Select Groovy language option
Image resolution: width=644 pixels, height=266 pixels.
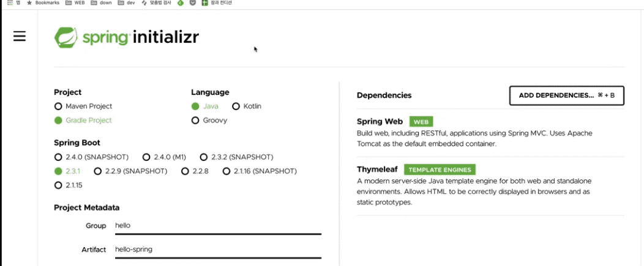click(209, 120)
